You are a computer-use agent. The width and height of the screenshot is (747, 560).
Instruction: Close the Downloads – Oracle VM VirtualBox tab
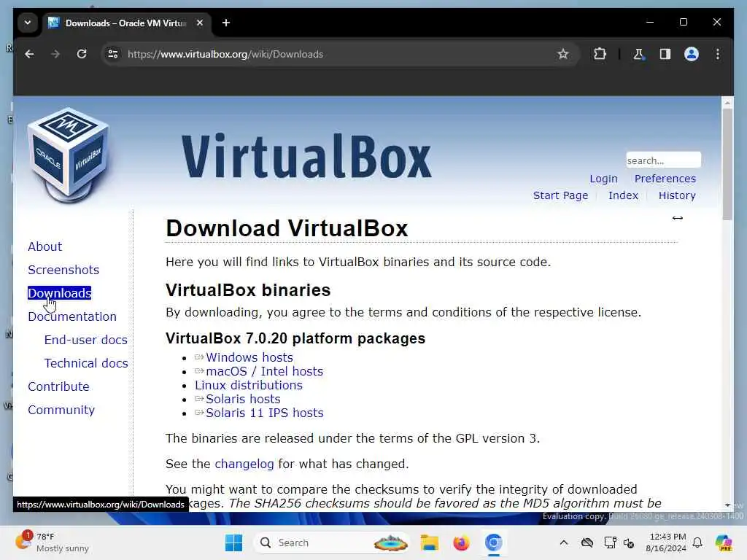[200, 23]
